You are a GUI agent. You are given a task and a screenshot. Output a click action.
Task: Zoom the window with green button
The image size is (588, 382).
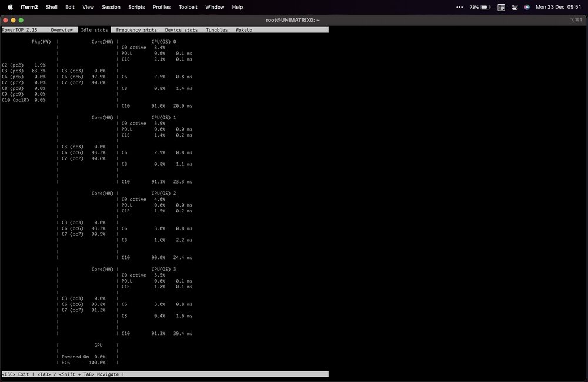(x=21, y=20)
